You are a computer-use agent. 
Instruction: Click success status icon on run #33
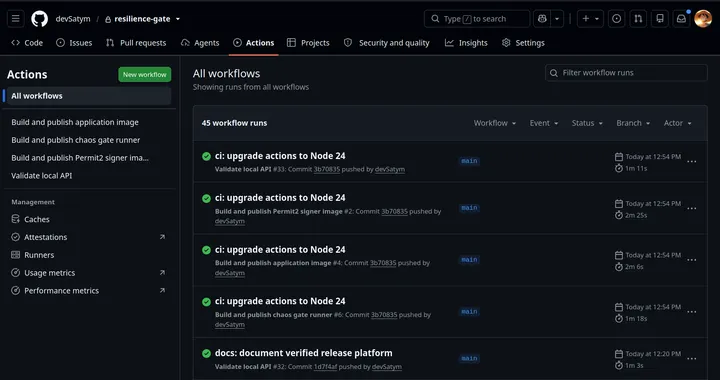[x=207, y=156]
